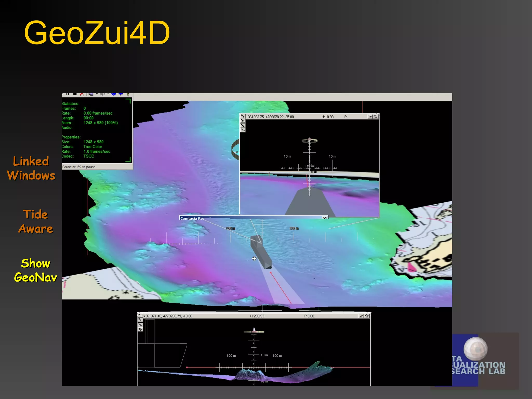Click the second arrow icon in upper linked window
532x399 pixels.
(243, 121)
